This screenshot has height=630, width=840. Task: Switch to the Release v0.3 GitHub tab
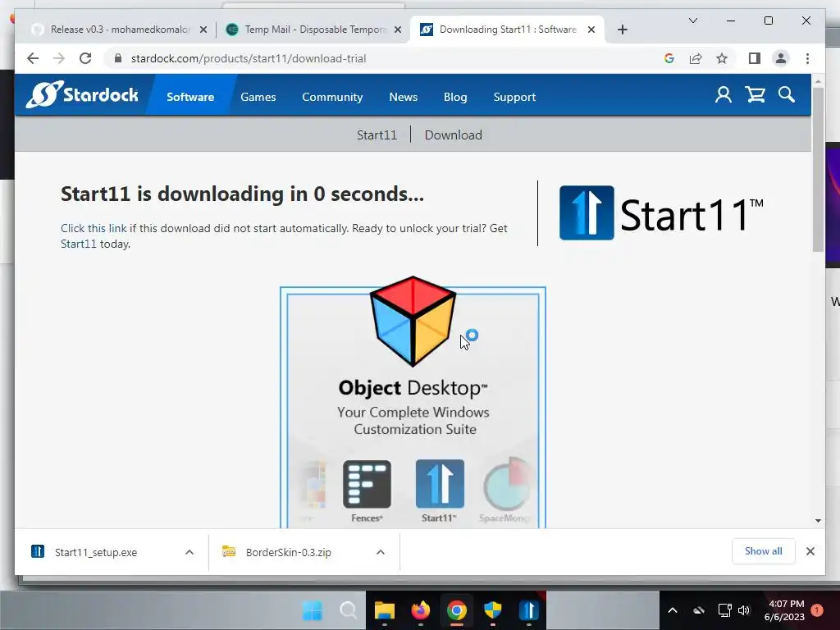coord(119,30)
